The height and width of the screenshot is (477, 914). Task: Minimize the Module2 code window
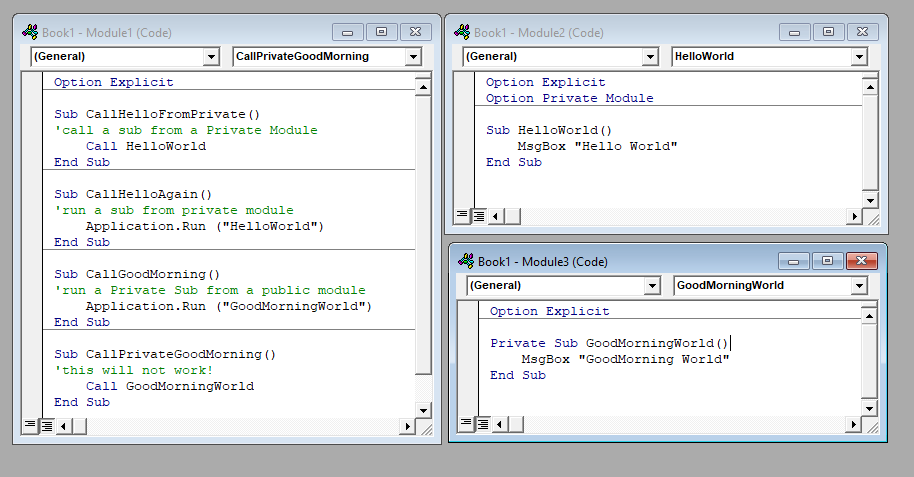(x=797, y=32)
